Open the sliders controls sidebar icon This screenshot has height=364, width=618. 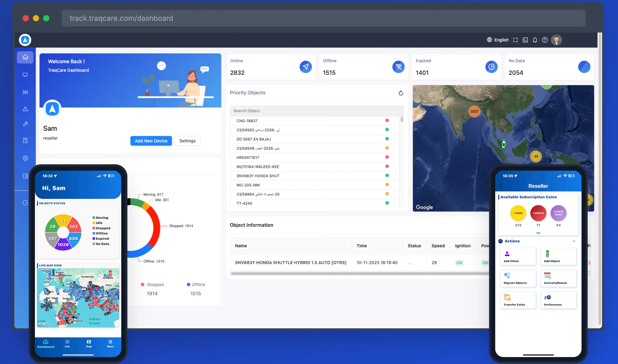(25, 92)
